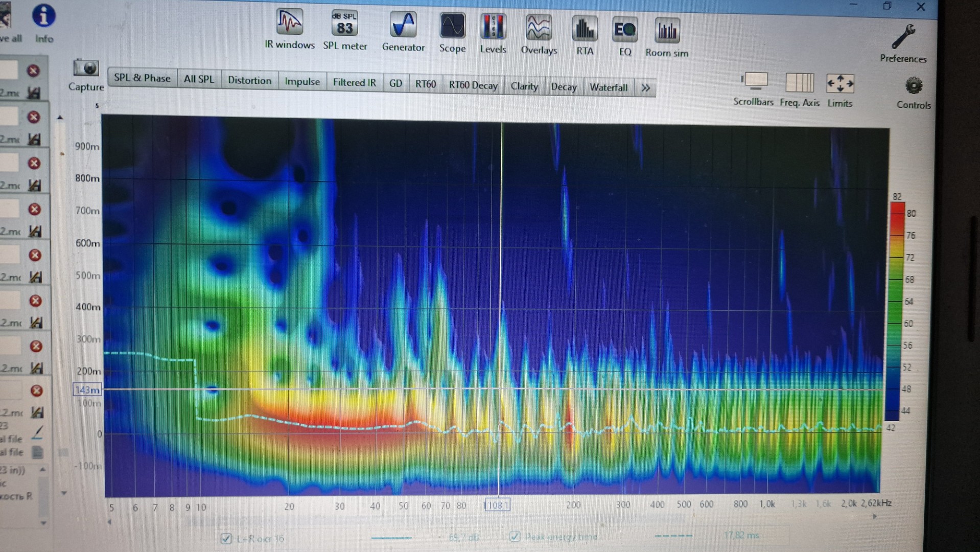Toggle the L+R trace checkbox

pyautogui.click(x=226, y=538)
